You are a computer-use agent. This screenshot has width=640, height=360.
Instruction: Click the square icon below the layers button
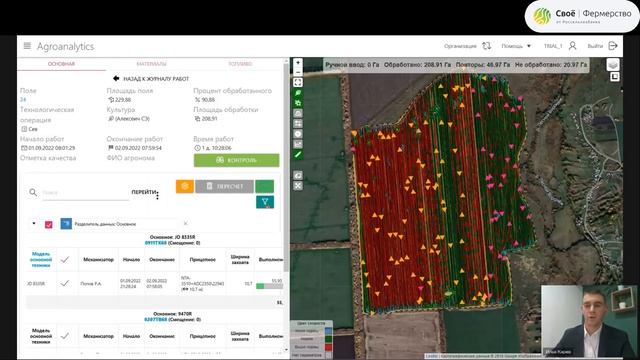point(615,77)
